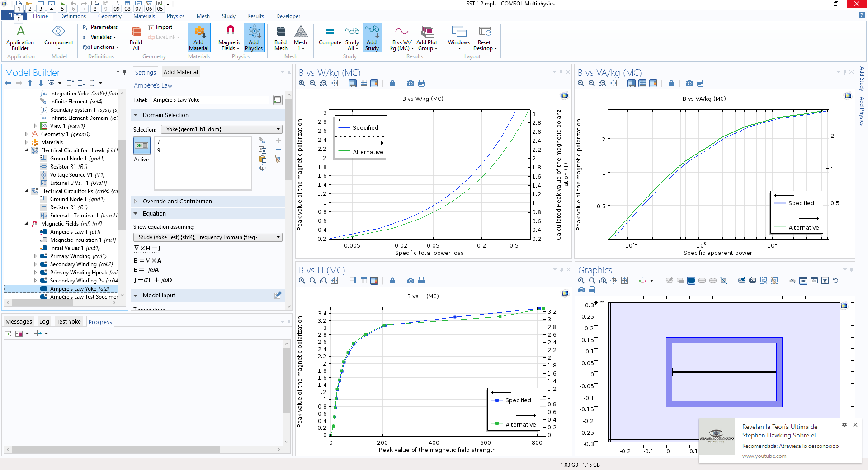
Task: Click Study All in the ribbon
Action: click(x=352, y=38)
